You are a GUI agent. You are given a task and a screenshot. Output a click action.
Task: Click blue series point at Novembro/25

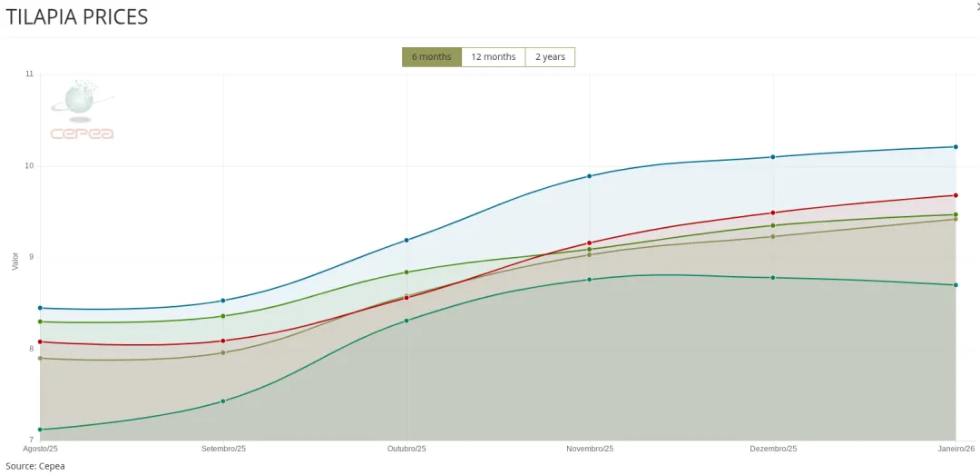[590, 176]
